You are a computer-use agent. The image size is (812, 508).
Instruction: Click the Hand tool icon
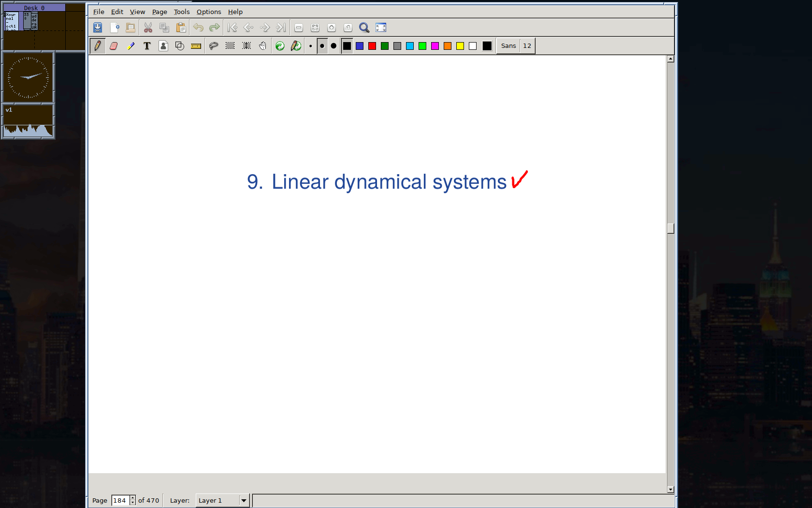pyautogui.click(x=262, y=46)
